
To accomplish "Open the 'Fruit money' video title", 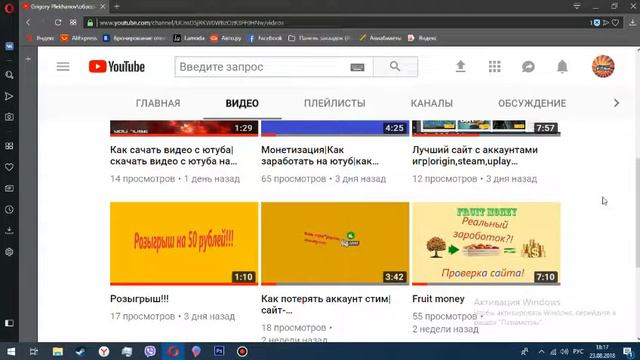I will pos(438,299).
